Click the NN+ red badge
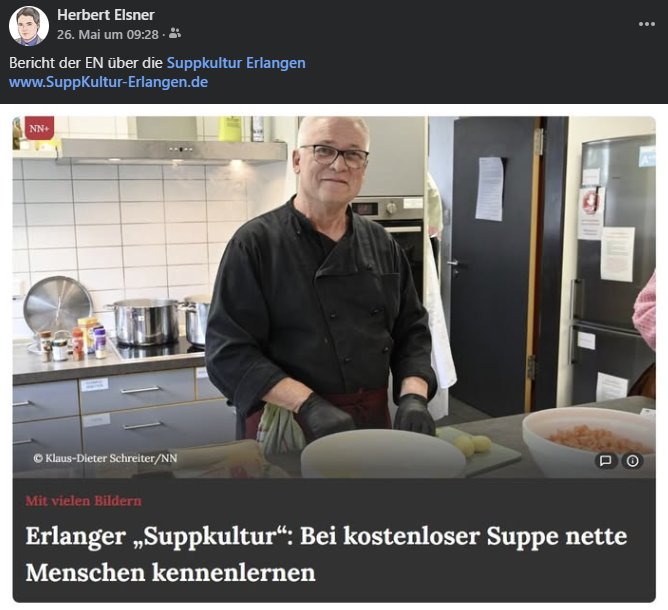This screenshot has width=668, height=610. (39, 128)
